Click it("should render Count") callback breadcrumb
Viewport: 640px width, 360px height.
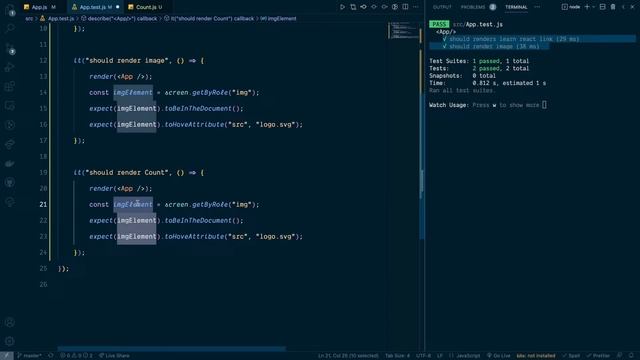[x=209, y=18]
